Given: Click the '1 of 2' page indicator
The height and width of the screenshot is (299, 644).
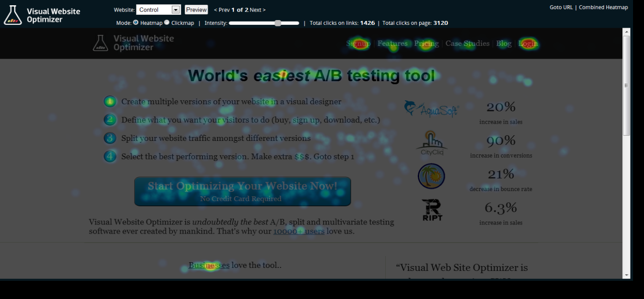Looking at the screenshot, I should pos(240,10).
